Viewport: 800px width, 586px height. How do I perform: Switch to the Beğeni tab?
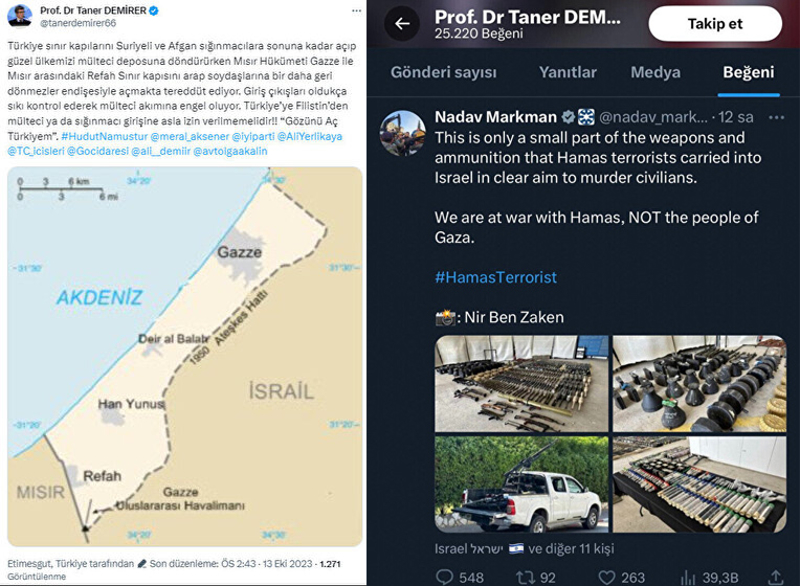[748, 72]
